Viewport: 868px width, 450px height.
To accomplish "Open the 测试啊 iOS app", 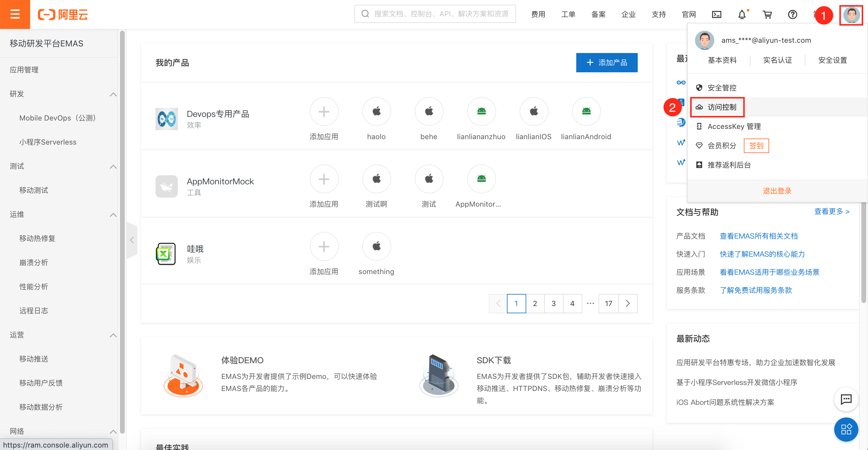I will (x=376, y=179).
